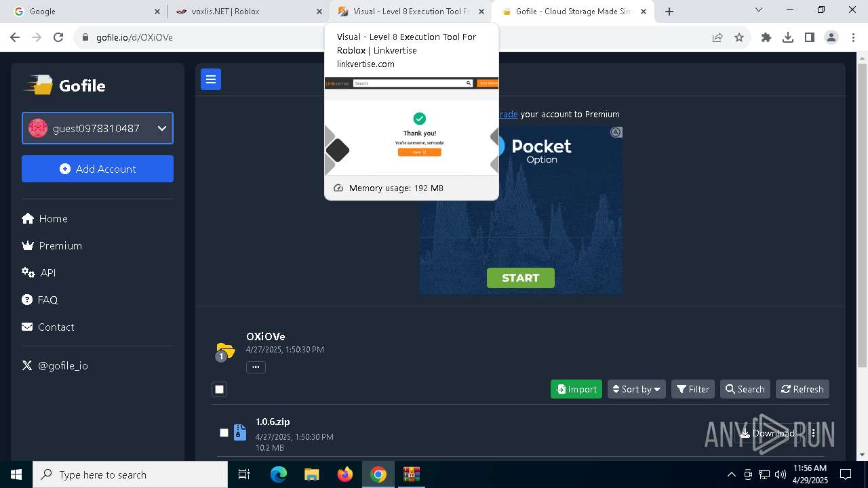Open Chrome downloads icon
The width and height of the screenshot is (868, 488).
click(x=788, y=37)
